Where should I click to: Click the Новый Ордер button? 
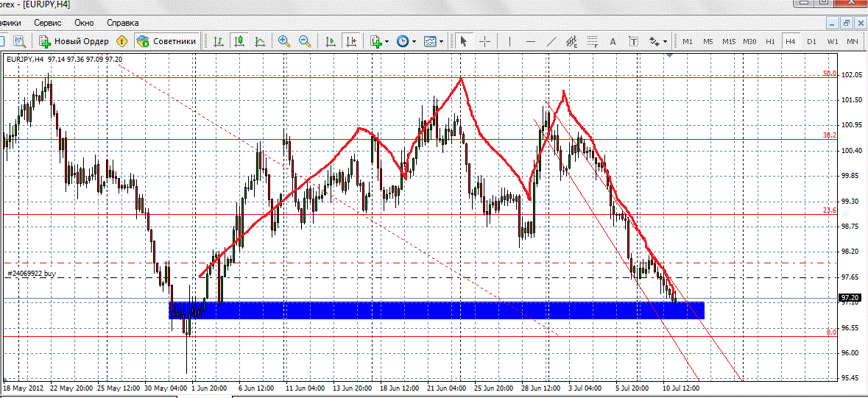74,41
